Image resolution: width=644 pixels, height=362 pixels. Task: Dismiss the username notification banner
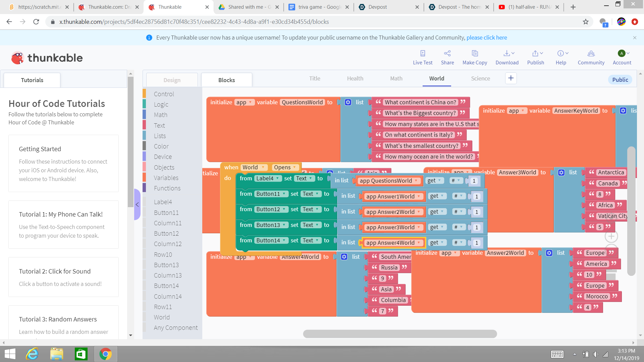[x=635, y=38]
